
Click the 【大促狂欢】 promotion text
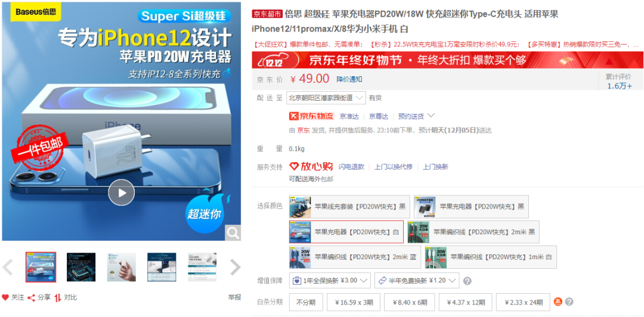(271, 44)
